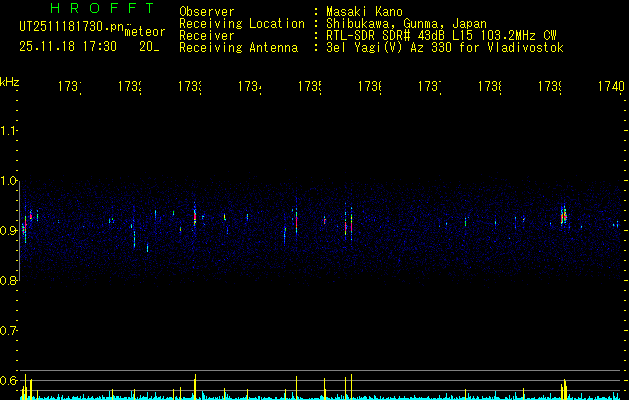This screenshot has width=629, height=400.
Task: Click the 1738 time axis label
Action: tap(490, 86)
